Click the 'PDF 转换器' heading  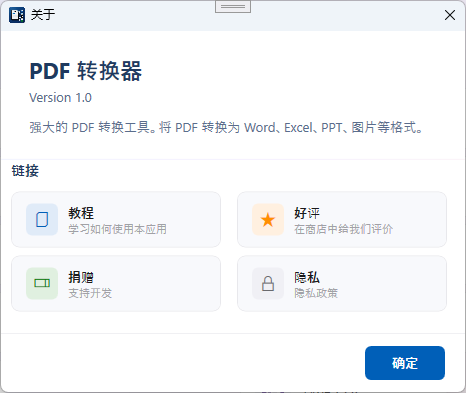pyautogui.click(x=86, y=71)
